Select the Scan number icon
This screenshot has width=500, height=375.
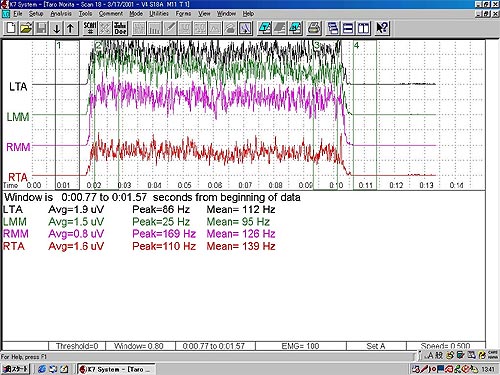tap(90, 28)
